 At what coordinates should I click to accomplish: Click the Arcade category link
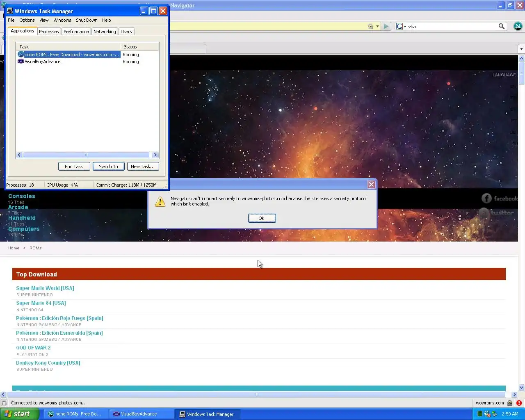click(18, 207)
